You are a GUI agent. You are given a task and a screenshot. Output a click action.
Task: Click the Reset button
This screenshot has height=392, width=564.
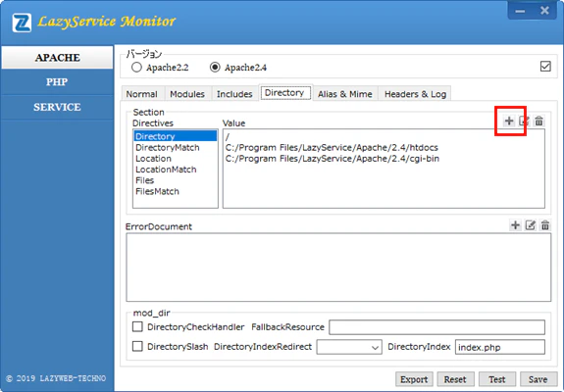455,379
